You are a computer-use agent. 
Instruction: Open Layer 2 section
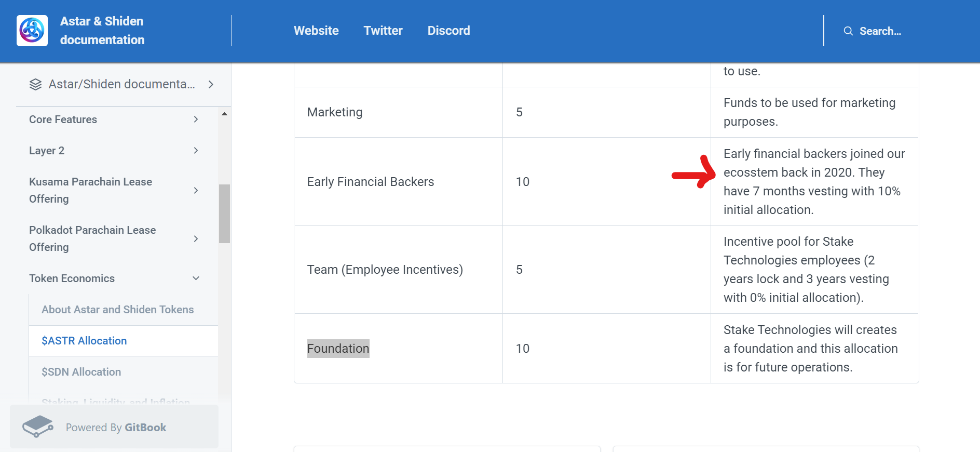47,151
